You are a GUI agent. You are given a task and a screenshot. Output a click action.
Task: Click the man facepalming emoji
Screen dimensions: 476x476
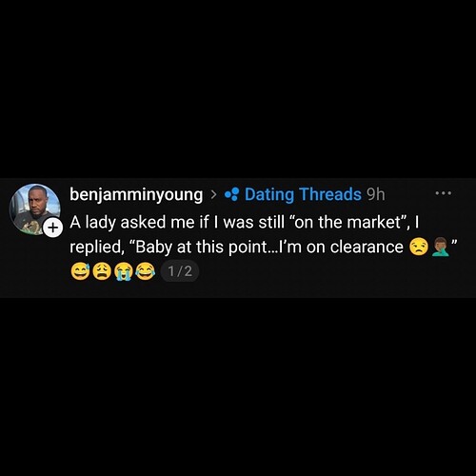(x=441, y=247)
